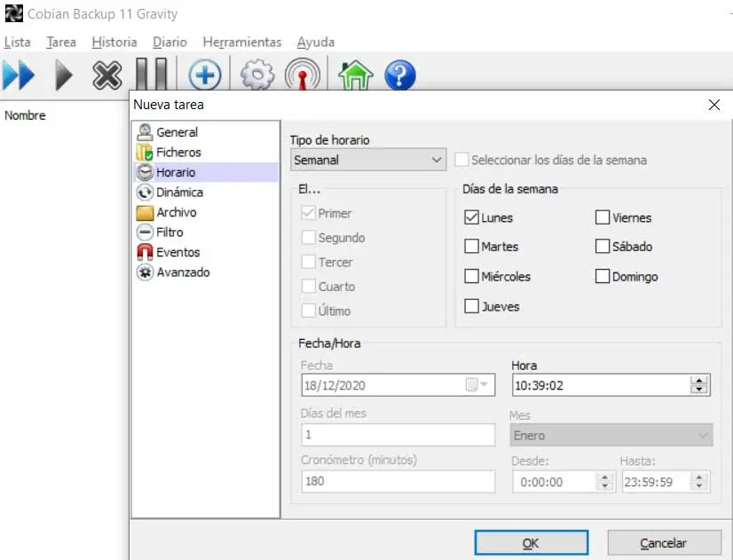The height and width of the screenshot is (560, 733).
Task: Open Options via the gear icon
Action: point(257,75)
